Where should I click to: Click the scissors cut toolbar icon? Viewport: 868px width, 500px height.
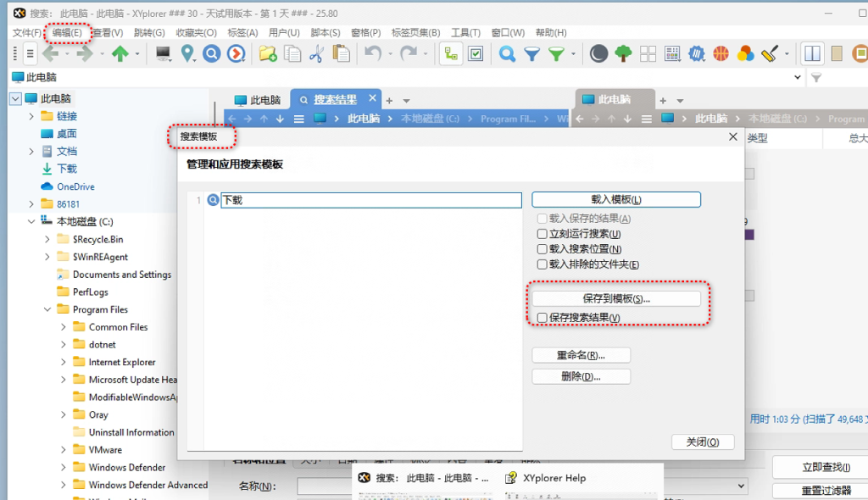tap(315, 53)
